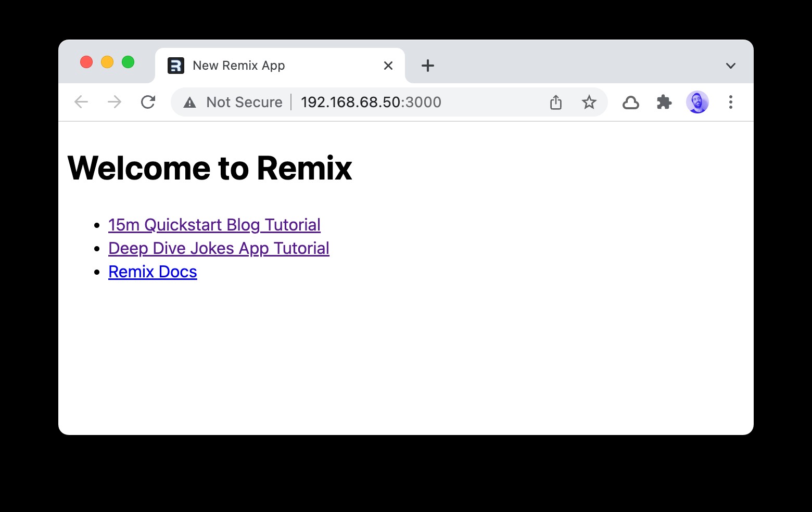812x512 pixels.
Task: Open the Chrome three-dot menu
Action: click(x=731, y=102)
